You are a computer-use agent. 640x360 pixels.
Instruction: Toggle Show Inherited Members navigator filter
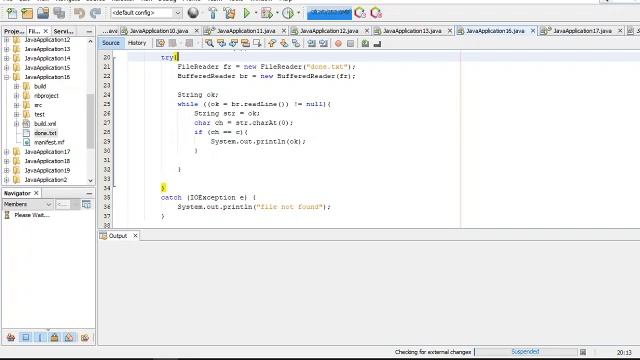(11, 338)
